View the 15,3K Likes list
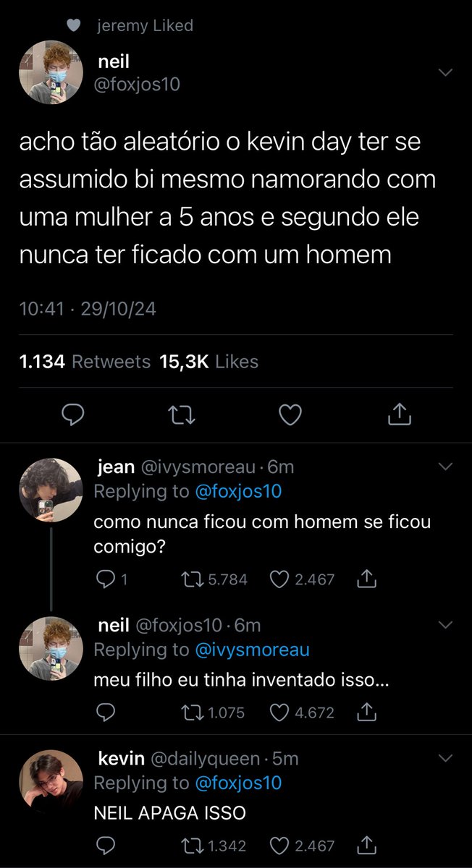 208,362
